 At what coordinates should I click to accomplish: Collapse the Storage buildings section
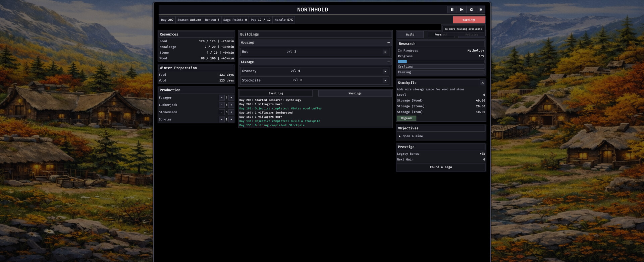pos(388,62)
